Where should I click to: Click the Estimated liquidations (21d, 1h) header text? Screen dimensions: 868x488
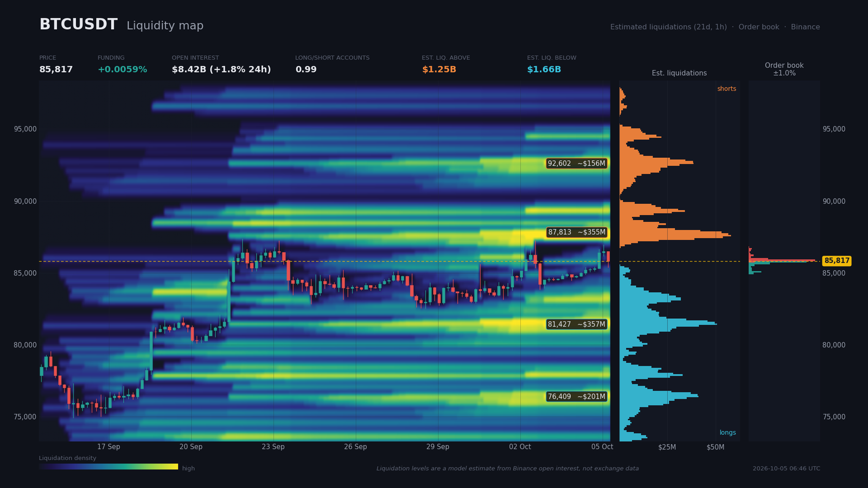(x=668, y=27)
